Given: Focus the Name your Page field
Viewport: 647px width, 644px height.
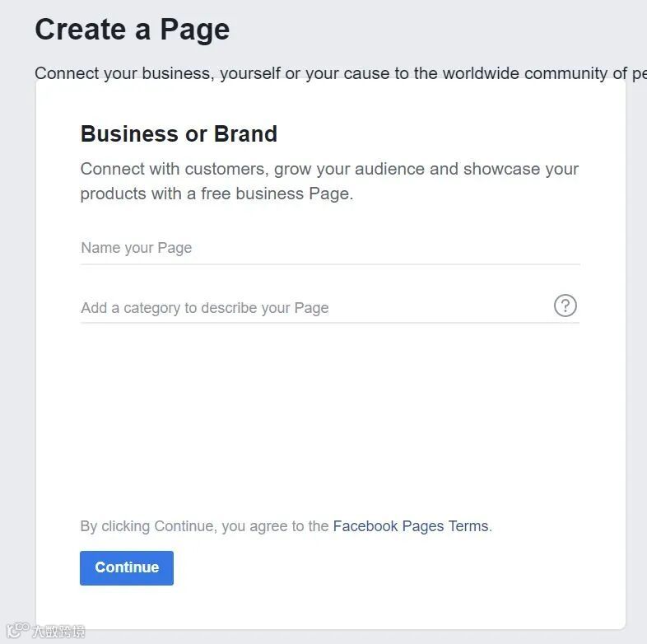Looking at the screenshot, I should tap(329, 248).
